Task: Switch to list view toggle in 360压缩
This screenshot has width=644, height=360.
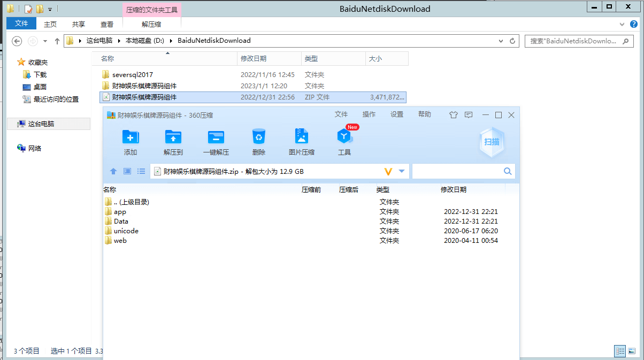Action: coord(141,171)
